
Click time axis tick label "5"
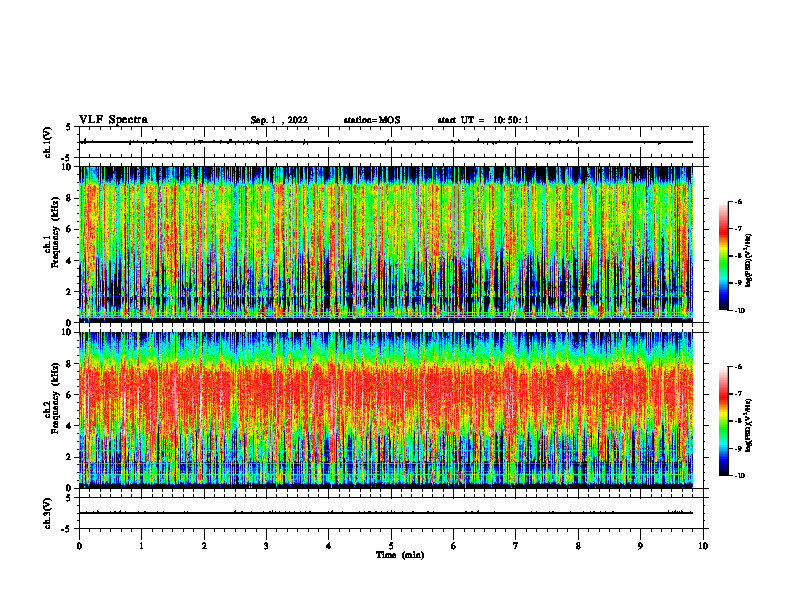[391, 546]
